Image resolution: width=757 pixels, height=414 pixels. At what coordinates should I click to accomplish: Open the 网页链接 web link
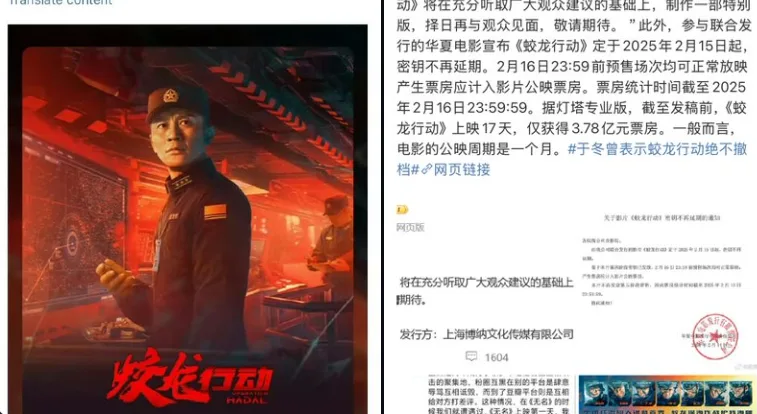462,169
